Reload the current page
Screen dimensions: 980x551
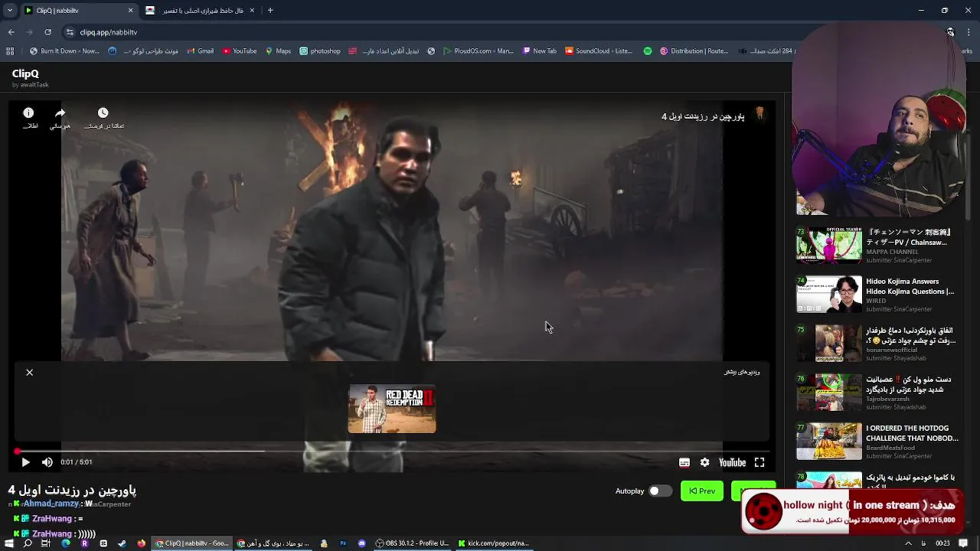47,32
